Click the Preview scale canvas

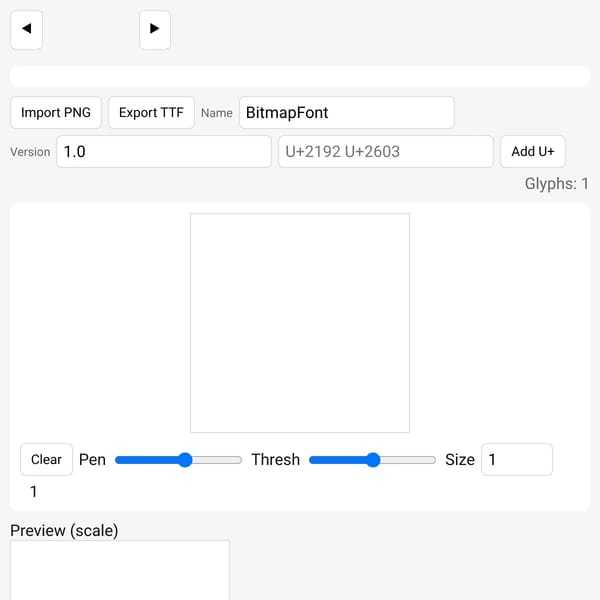pyautogui.click(x=120, y=570)
